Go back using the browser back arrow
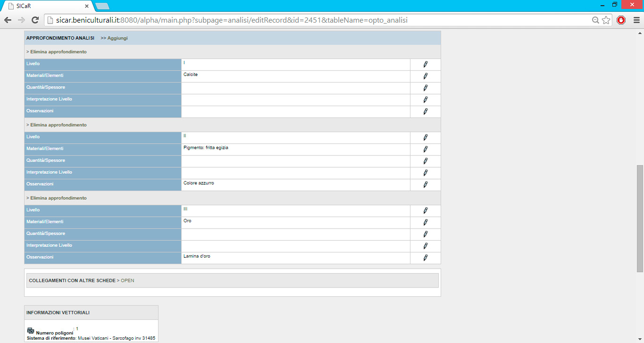This screenshot has width=644, height=343. click(8, 20)
